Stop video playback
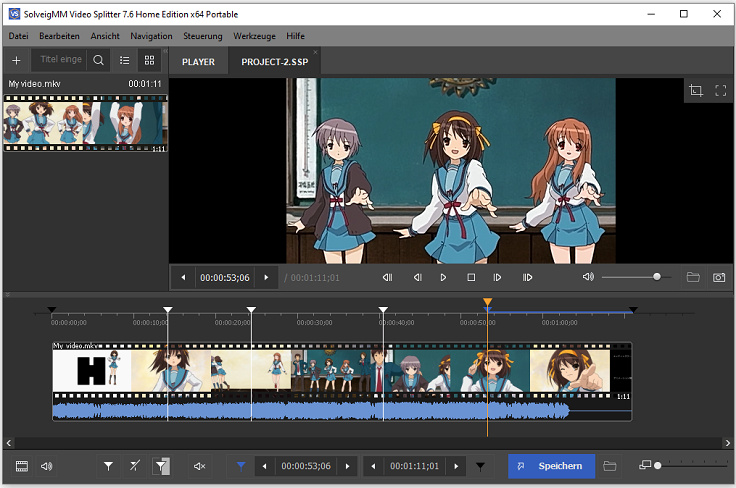Screen dimensions: 736x488 [x=471, y=278]
